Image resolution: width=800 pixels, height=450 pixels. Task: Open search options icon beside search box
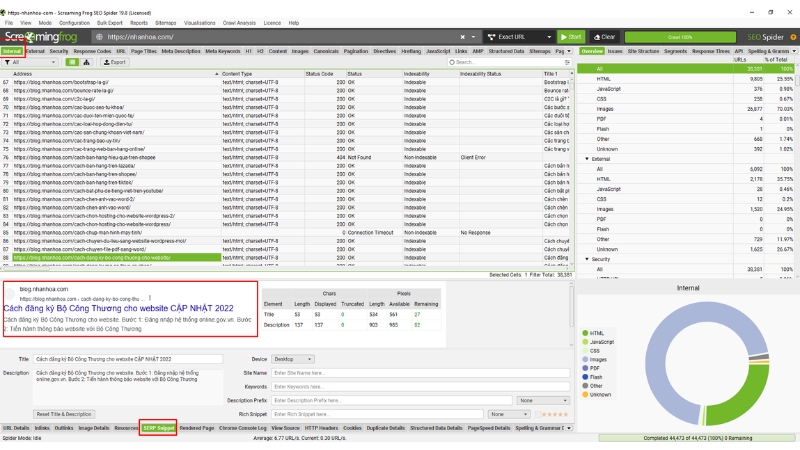pyautogui.click(x=567, y=62)
